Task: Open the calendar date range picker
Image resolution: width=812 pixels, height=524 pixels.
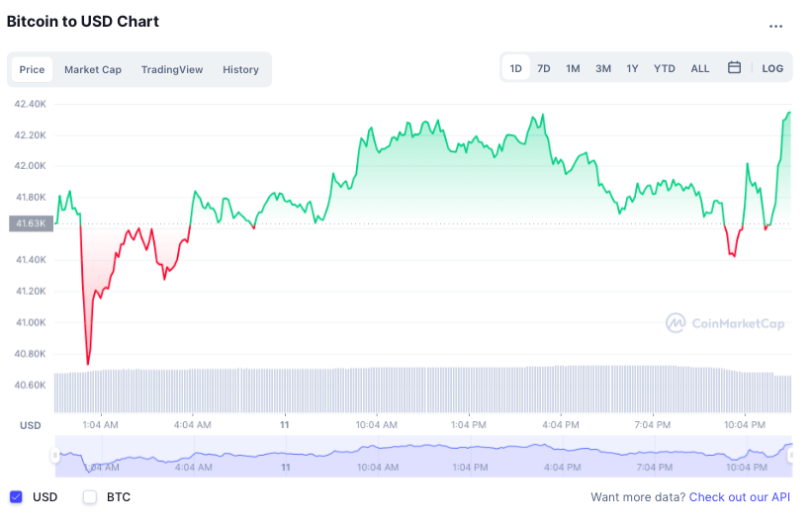Action: click(735, 68)
